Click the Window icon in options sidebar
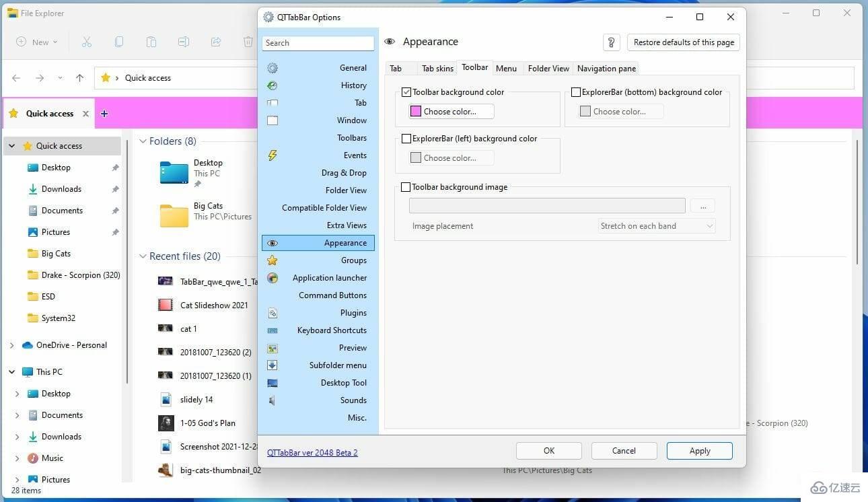 [x=273, y=120]
